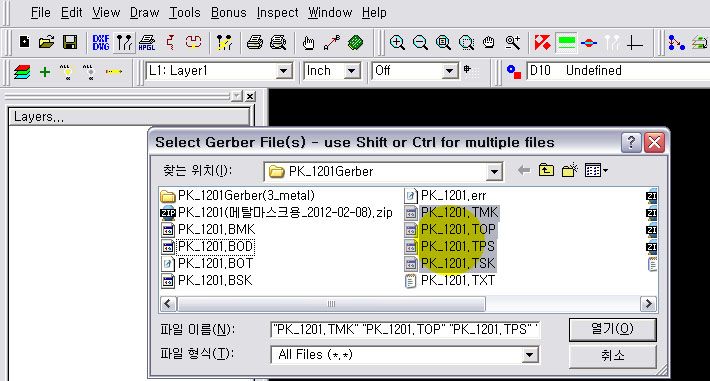Open the Bonus menu
The height and width of the screenshot is (381, 710).
click(x=229, y=13)
